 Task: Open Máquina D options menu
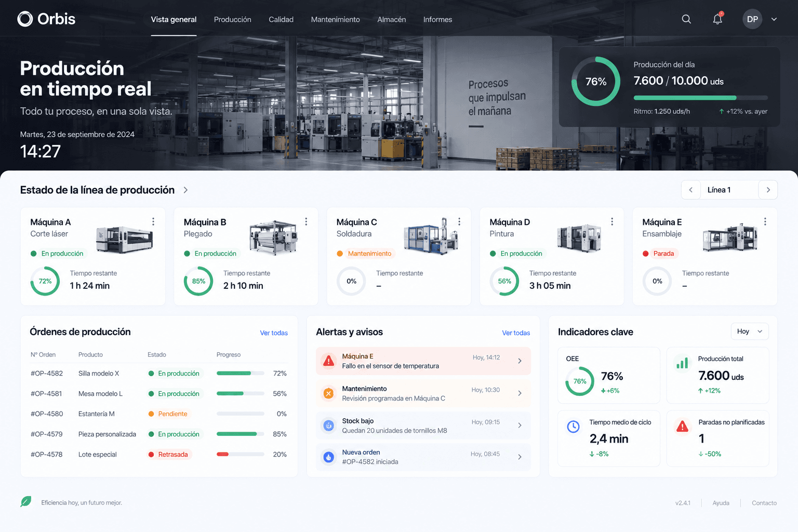coord(612,222)
